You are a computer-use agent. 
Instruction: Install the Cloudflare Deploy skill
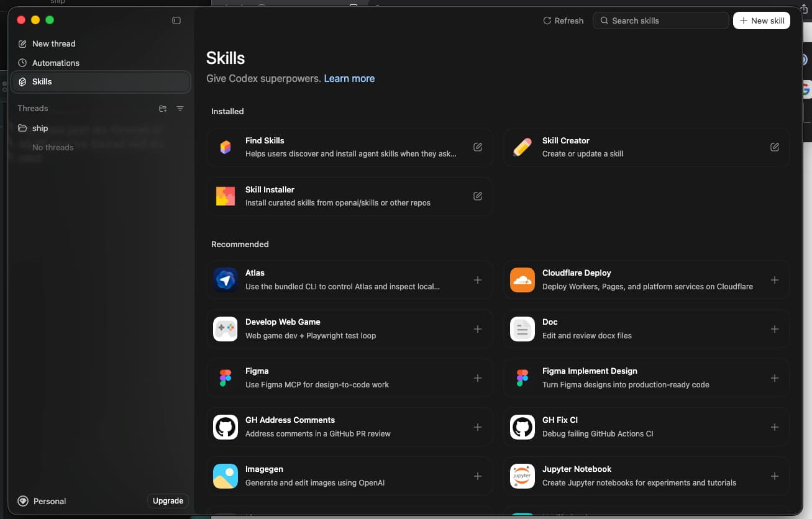pyautogui.click(x=774, y=280)
